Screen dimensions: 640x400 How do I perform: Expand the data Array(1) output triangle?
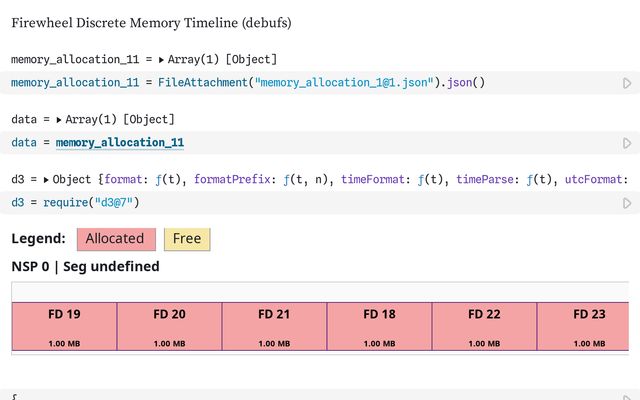[59, 120]
